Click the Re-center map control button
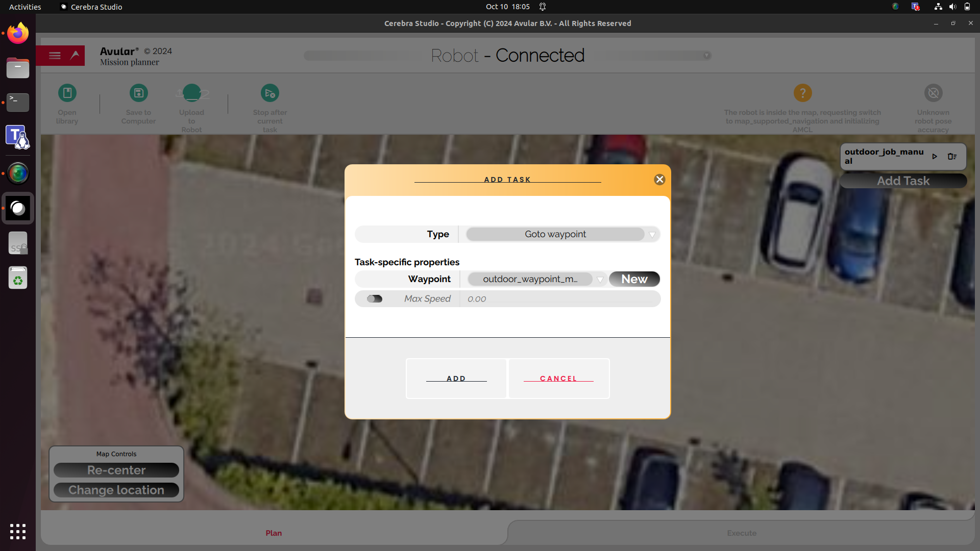 (116, 469)
